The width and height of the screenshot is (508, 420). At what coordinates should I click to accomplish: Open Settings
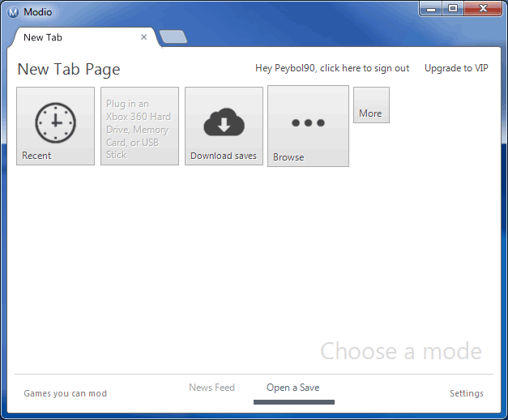(466, 393)
